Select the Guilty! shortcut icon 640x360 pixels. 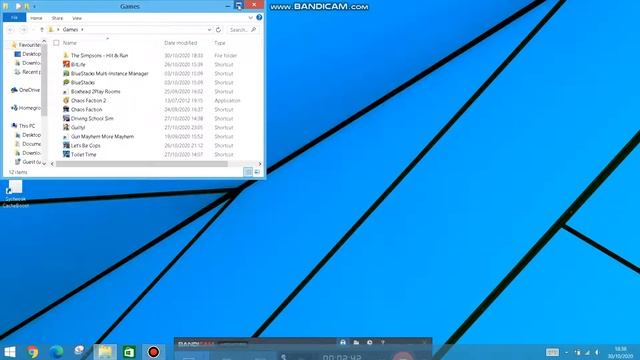click(x=66, y=127)
